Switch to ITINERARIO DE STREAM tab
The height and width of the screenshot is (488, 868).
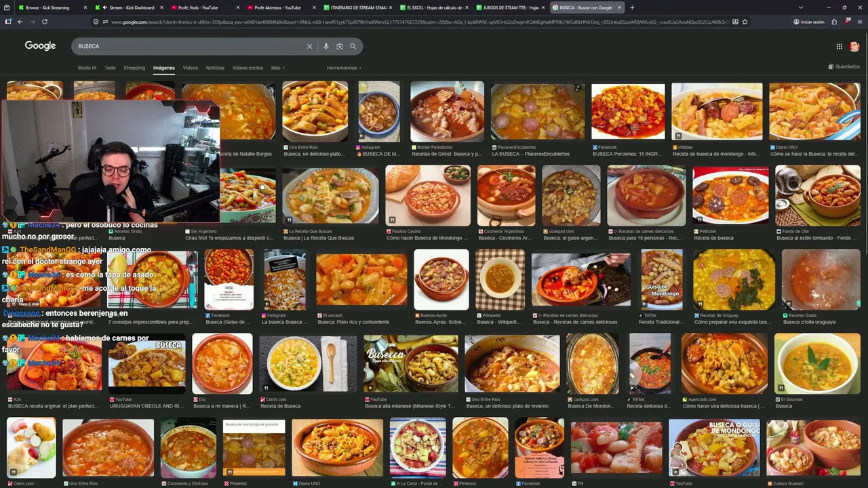[x=356, y=7]
